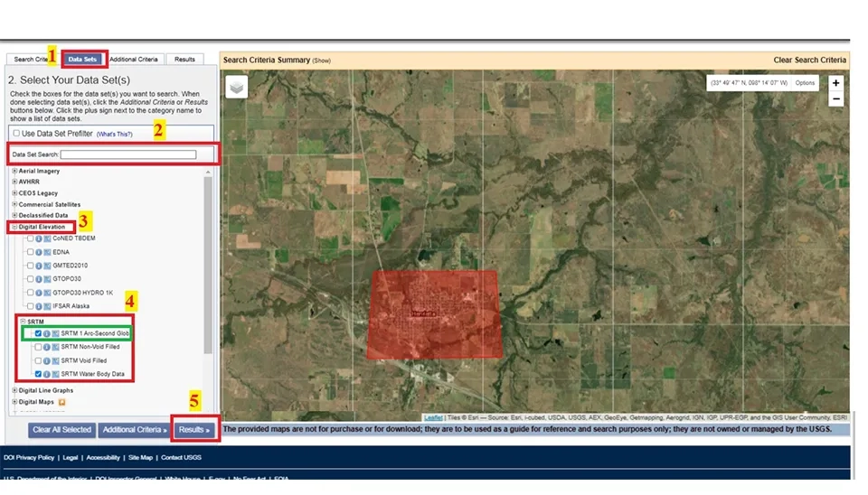Click the Results » button
The width and height of the screenshot is (868, 495).
click(194, 430)
